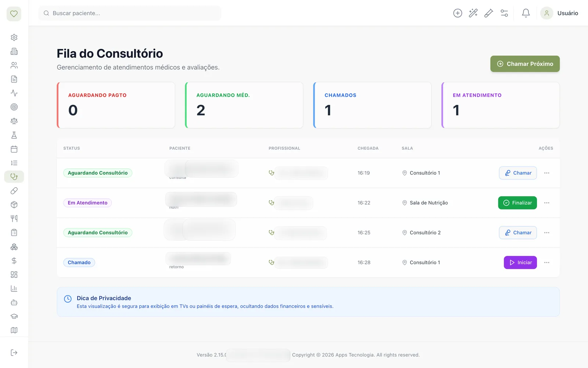The height and width of the screenshot is (368, 588).
Task: Open the Usuário account menu
Action: [559, 13]
